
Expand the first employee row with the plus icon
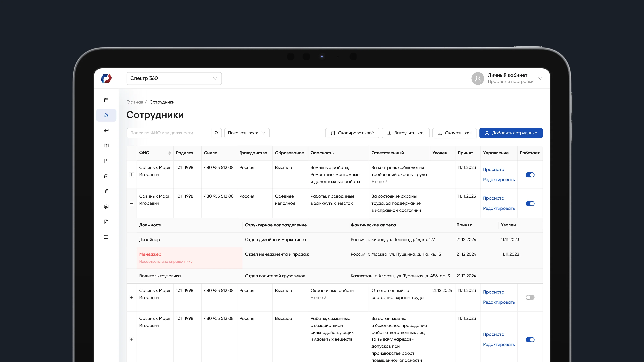tap(132, 175)
